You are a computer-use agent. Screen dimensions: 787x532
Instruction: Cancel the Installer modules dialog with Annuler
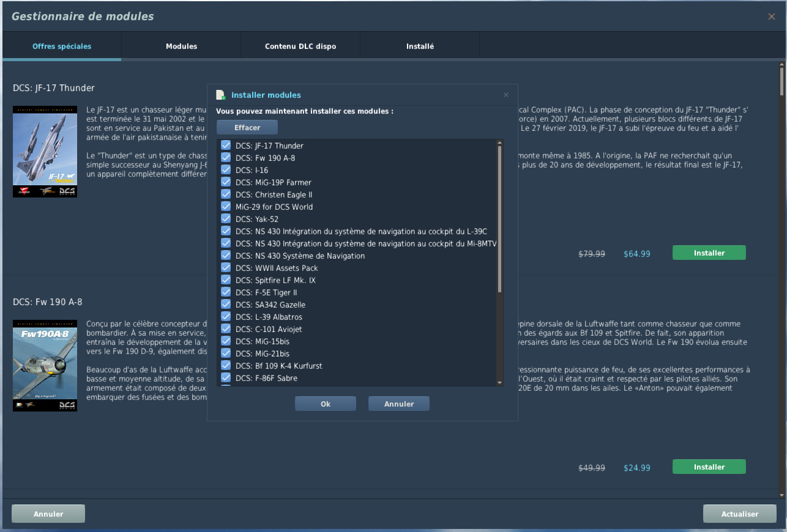click(x=399, y=404)
